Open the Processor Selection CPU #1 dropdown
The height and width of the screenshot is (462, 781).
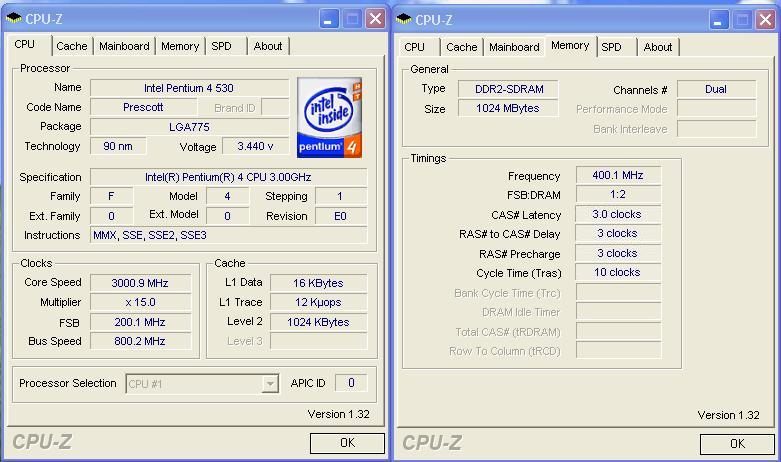click(x=202, y=384)
